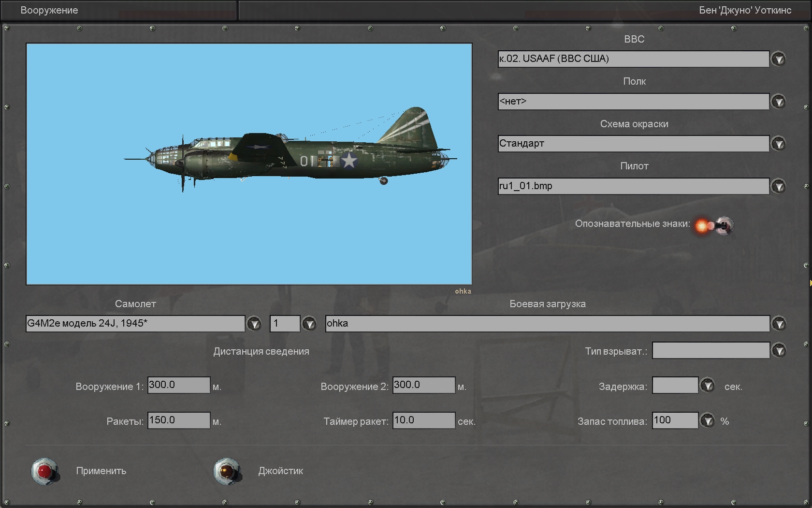
Task: Click the Тип взрыват. arrow icon
Action: coord(779,351)
